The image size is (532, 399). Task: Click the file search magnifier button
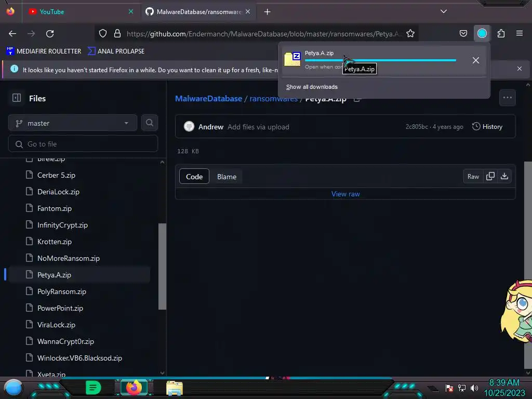tap(149, 123)
